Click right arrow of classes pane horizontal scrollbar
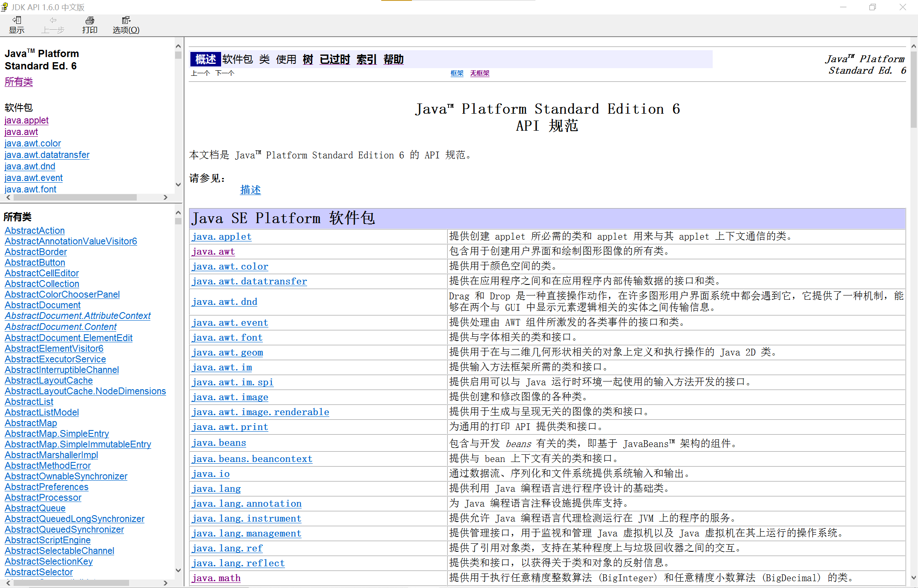 pyautogui.click(x=166, y=583)
